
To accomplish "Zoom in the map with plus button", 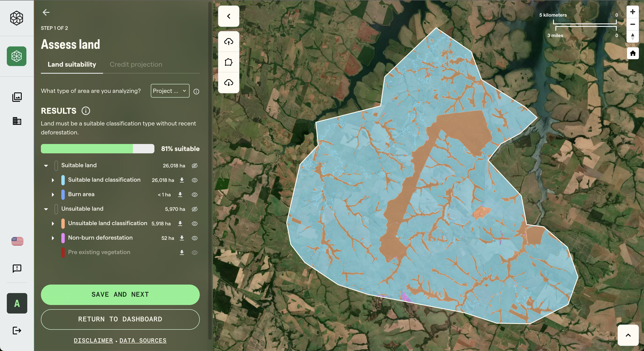I will click(x=632, y=12).
